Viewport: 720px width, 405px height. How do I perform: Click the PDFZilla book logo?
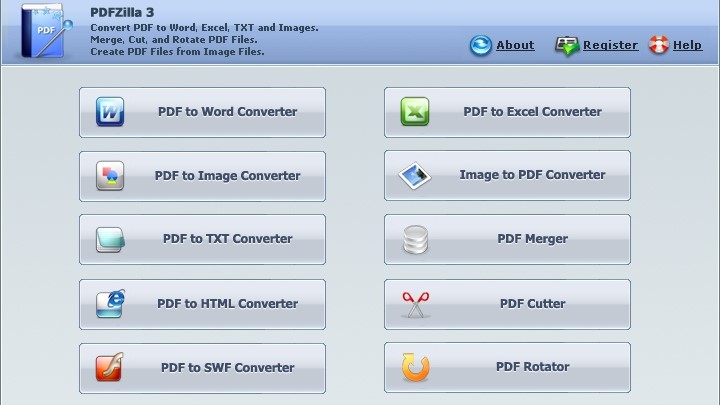[x=45, y=31]
